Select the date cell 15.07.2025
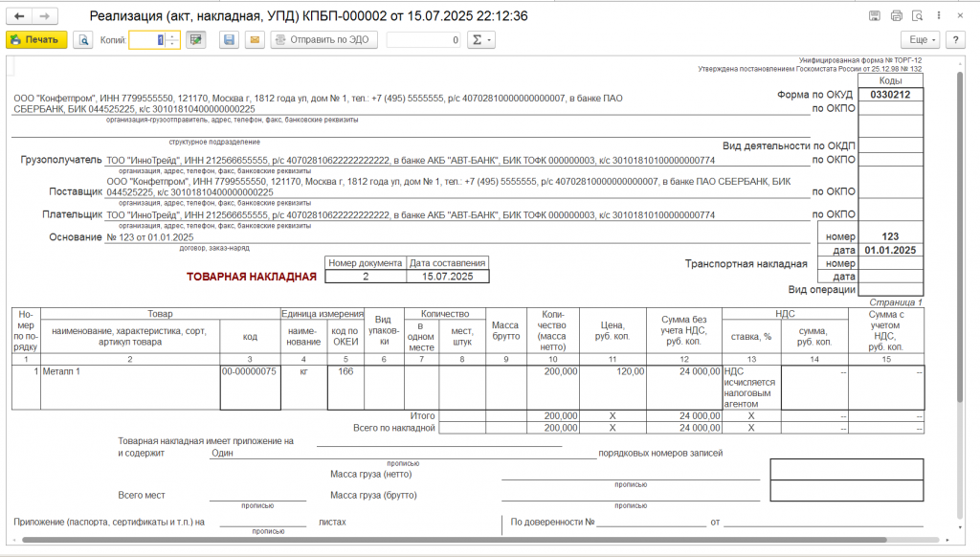 [448, 277]
